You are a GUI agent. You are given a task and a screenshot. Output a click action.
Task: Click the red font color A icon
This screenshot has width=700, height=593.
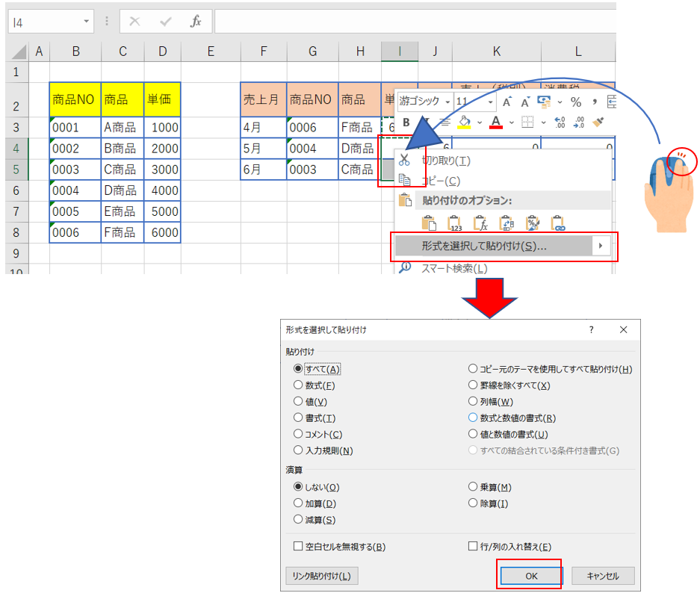(496, 122)
